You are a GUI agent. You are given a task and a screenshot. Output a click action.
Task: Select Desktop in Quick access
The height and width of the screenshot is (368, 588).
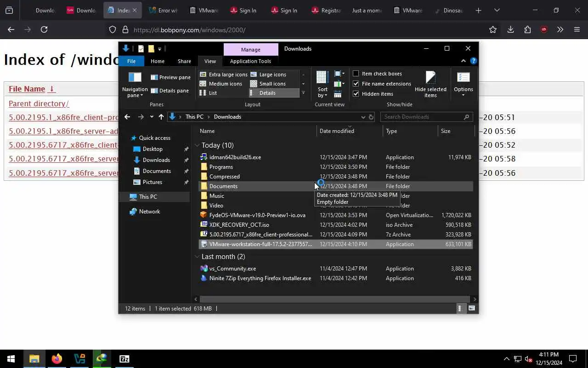pyautogui.click(x=153, y=149)
